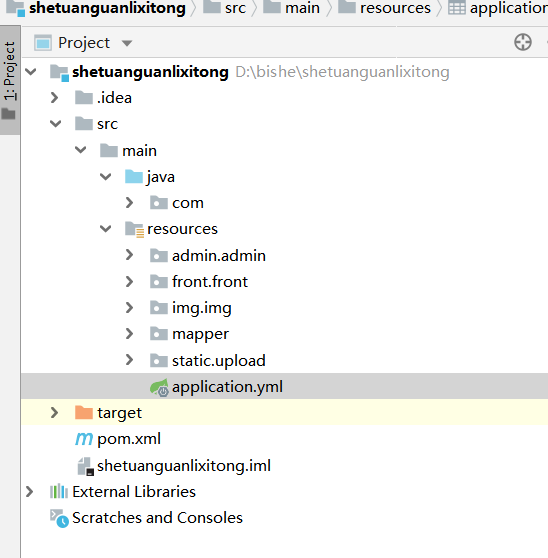Expand the admin.admin package chevron
The image size is (548, 558).
point(130,255)
